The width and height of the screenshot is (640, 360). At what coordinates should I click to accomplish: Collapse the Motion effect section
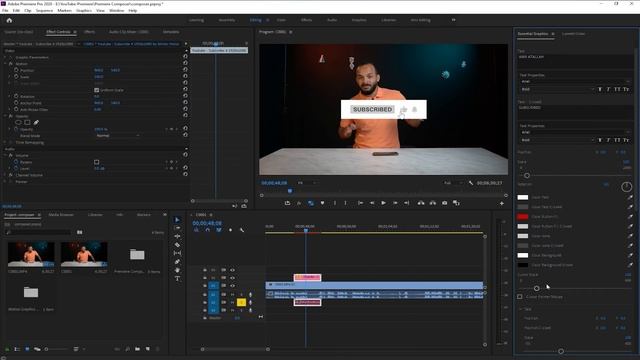pos(5,64)
